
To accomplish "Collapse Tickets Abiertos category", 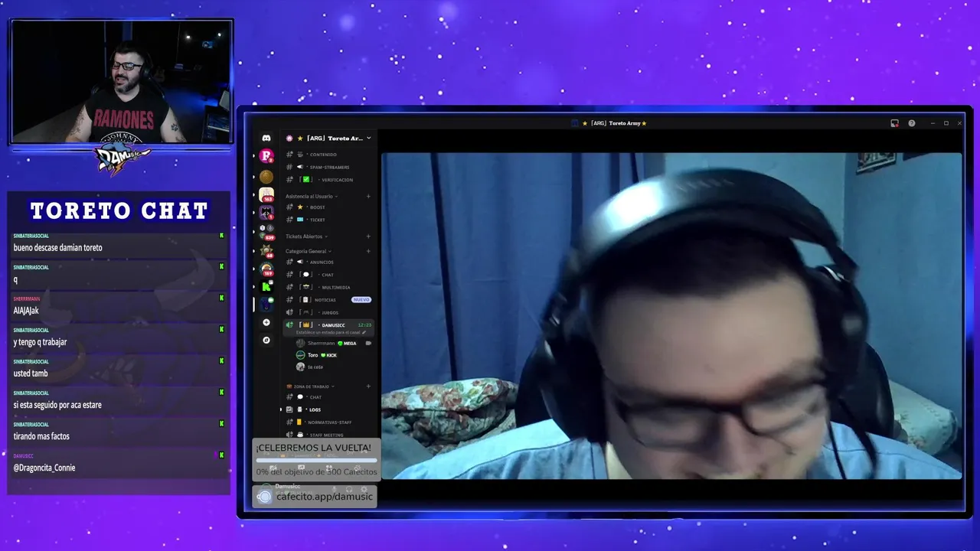I will click(x=306, y=236).
